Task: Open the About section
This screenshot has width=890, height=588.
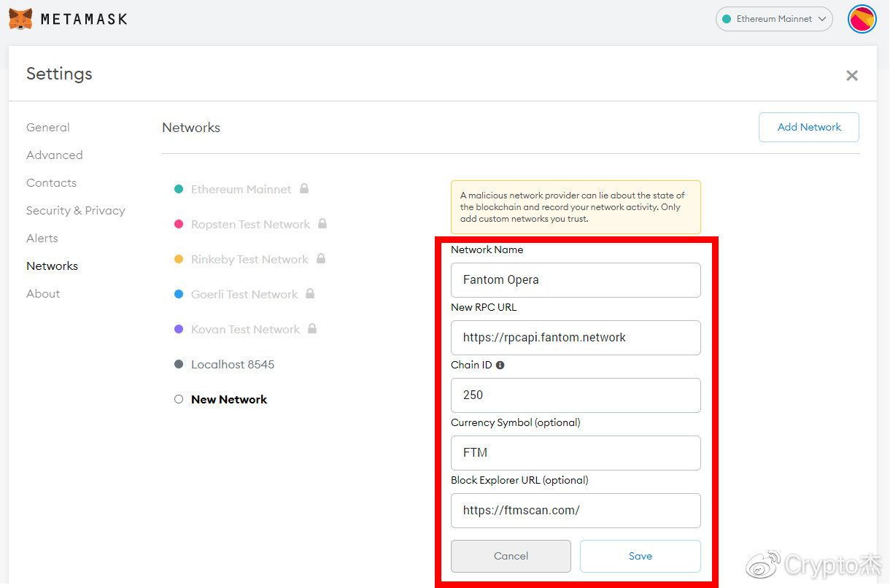Action: click(43, 293)
